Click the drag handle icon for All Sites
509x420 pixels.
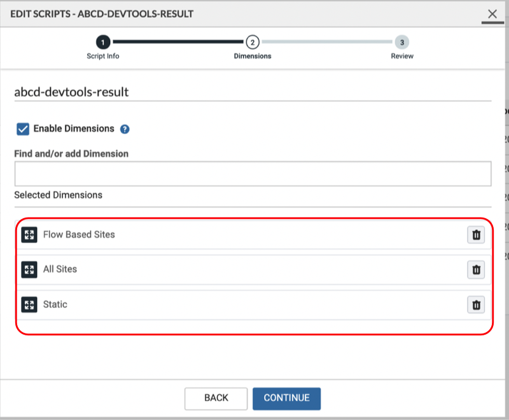pos(29,270)
